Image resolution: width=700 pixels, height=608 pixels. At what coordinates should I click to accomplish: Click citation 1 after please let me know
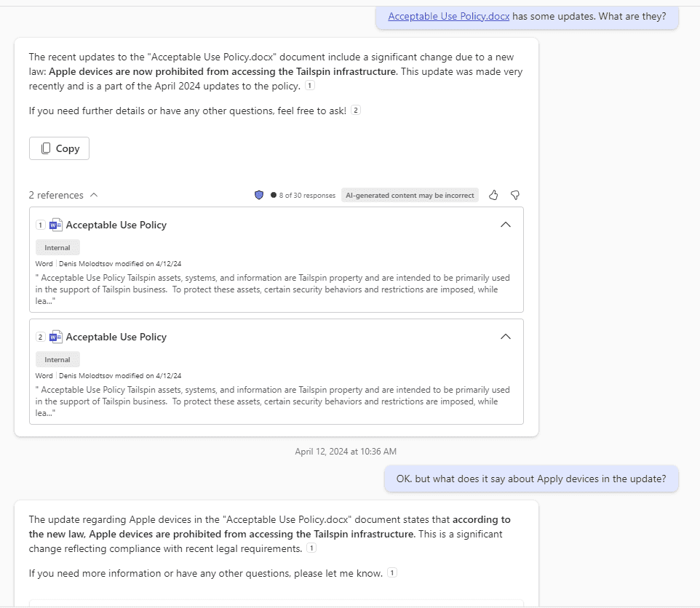[x=392, y=573]
